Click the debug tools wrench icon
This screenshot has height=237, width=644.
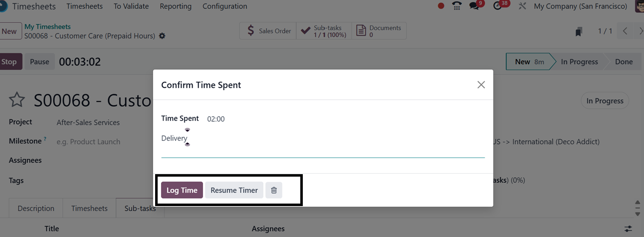[522, 6]
